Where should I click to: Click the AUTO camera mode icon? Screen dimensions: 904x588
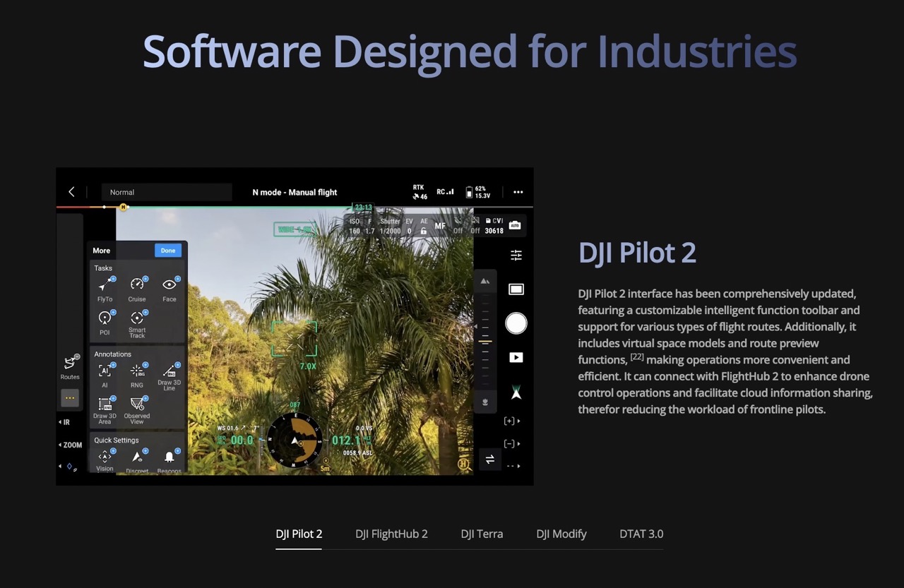[x=515, y=225]
